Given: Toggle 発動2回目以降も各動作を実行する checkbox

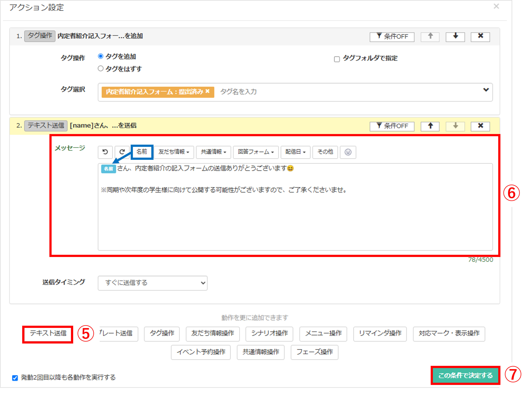Looking at the screenshot, I should (15, 378).
